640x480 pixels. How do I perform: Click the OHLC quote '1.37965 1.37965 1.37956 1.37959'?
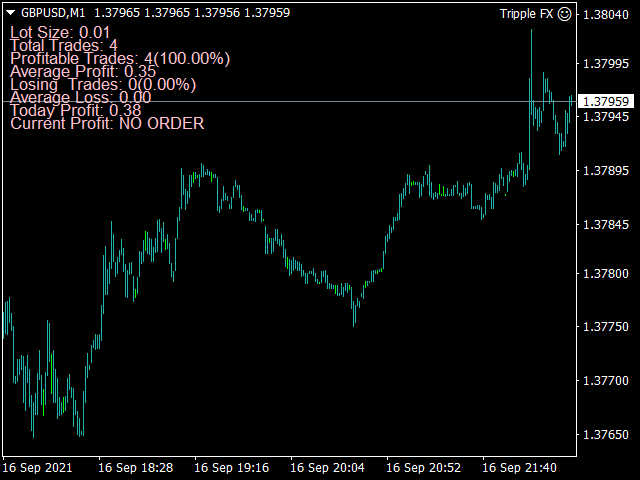pos(192,13)
